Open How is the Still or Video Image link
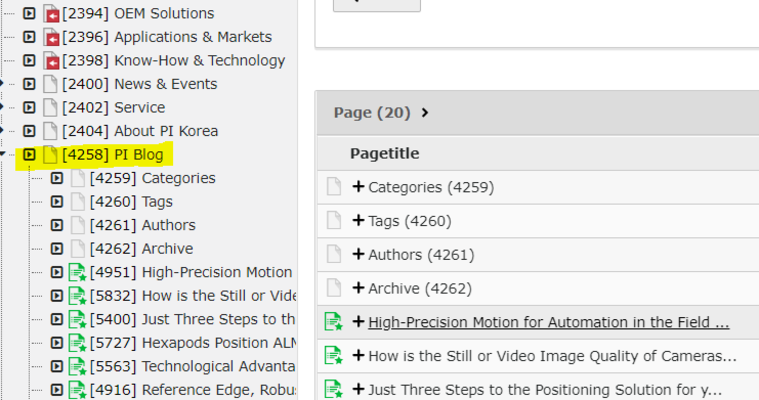This screenshot has height=400, width=759. (x=552, y=356)
